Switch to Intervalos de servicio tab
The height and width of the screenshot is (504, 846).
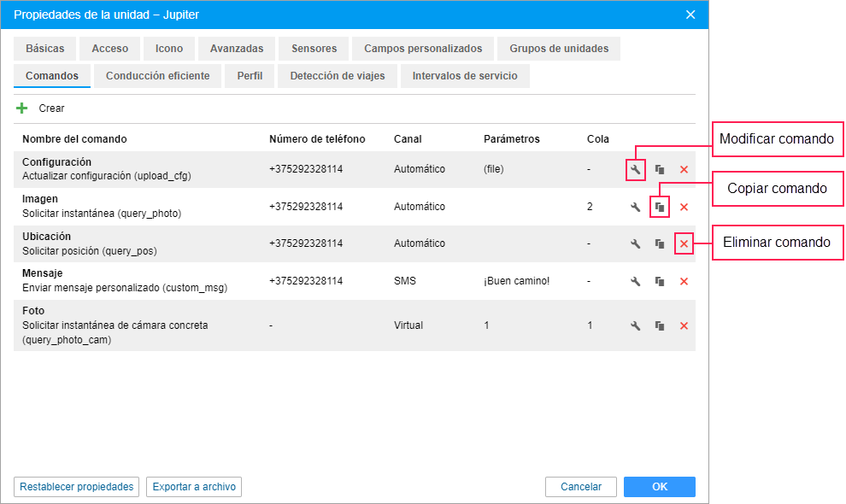pos(465,76)
